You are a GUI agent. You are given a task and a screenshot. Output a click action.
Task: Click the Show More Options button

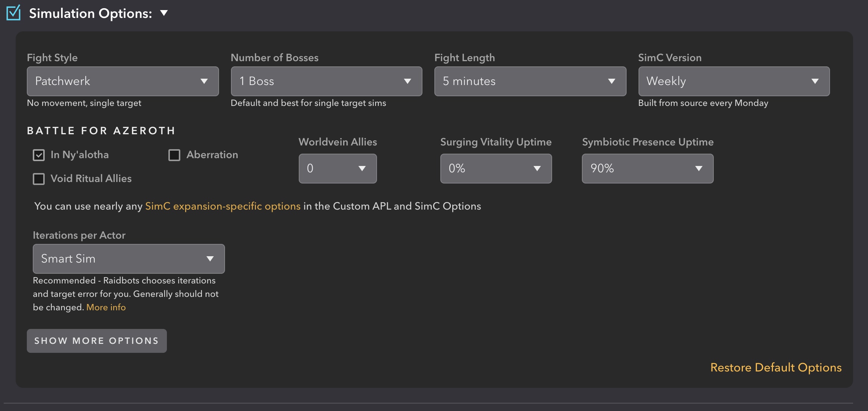click(x=96, y=341)
